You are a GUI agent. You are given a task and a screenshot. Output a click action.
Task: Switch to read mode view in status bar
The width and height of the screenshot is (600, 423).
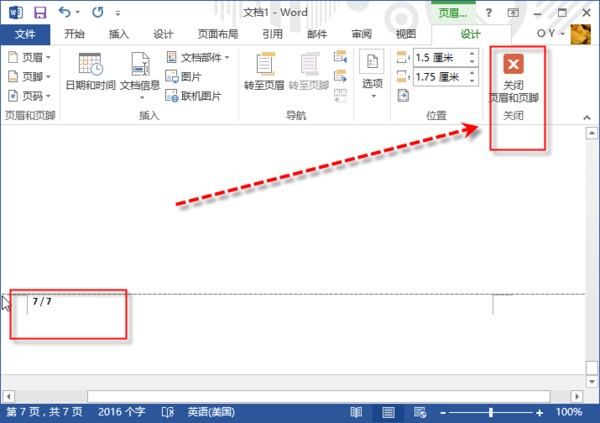356,412
